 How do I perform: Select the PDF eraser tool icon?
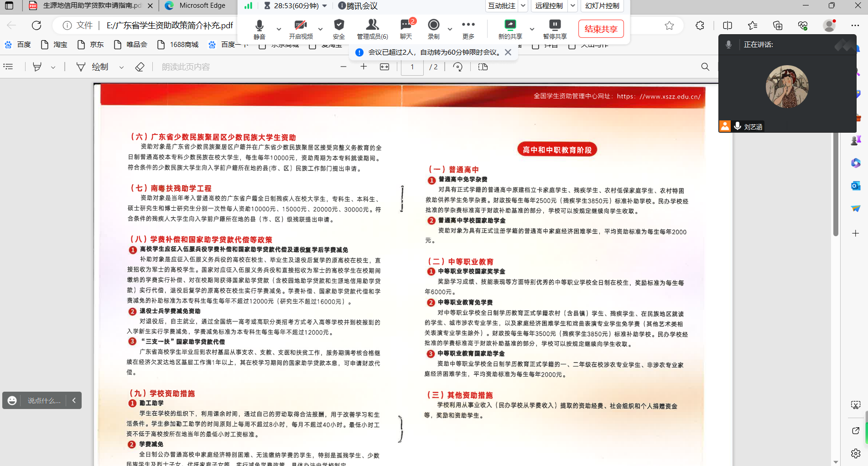coord(140,67)
